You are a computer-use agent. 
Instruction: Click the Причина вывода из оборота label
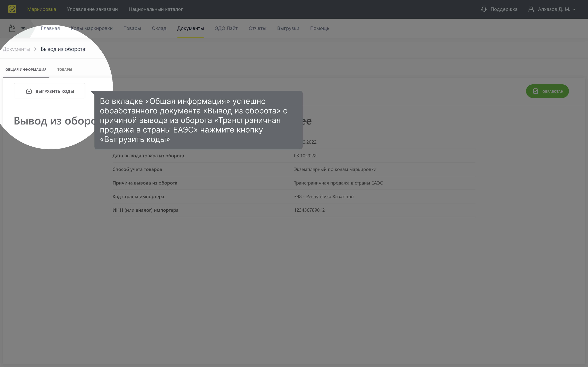145,183
